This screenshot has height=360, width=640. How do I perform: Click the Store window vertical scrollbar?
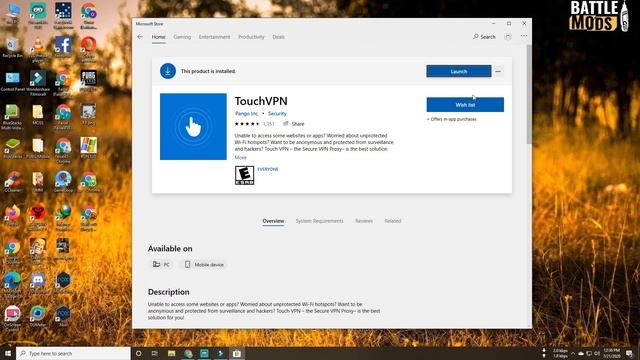pos(529,94)
